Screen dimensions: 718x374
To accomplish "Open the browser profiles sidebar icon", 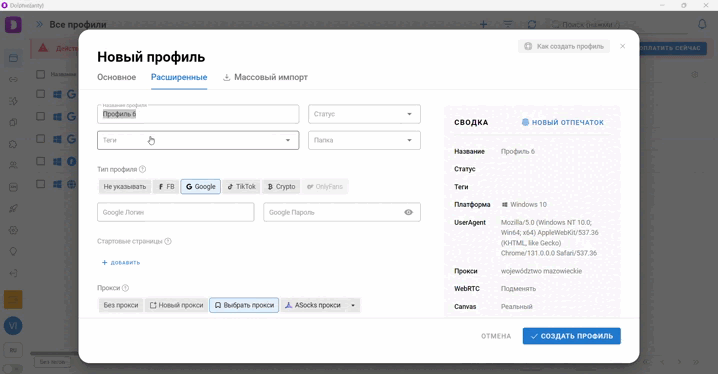I will pyautogui.click(x=13, y=58).
